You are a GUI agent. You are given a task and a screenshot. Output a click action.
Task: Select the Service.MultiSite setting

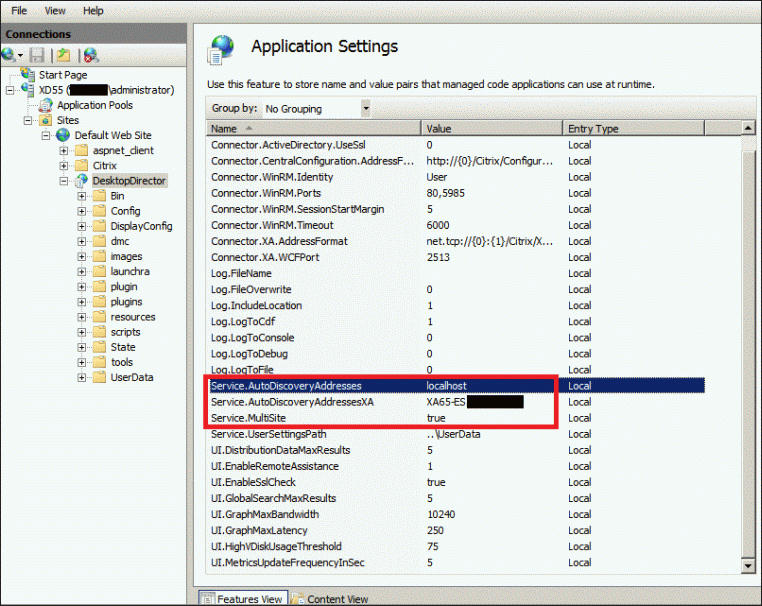456,418
